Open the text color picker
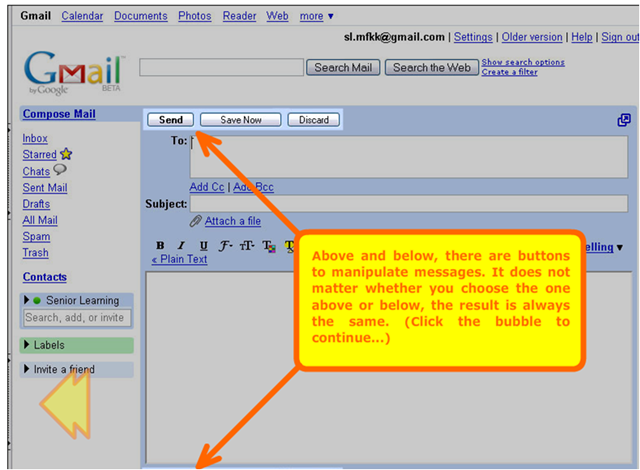Image resolution: width=640 pixels, height=470 pixels. (269, 246)
